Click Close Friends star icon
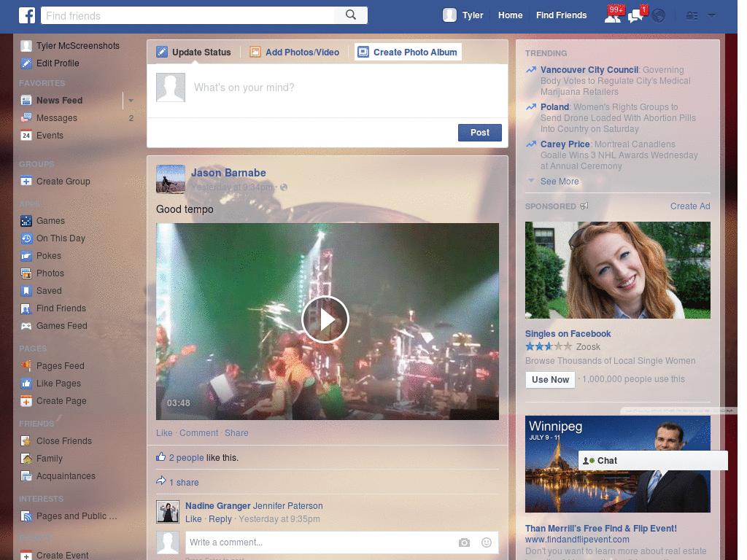Screen dimensions: 747x560 click(26, 441)
